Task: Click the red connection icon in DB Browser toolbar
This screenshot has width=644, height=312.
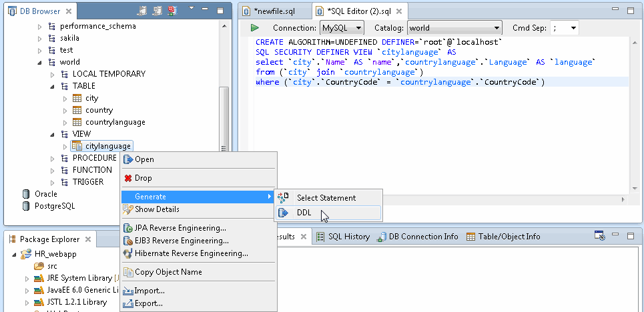Action: (172, 11)
